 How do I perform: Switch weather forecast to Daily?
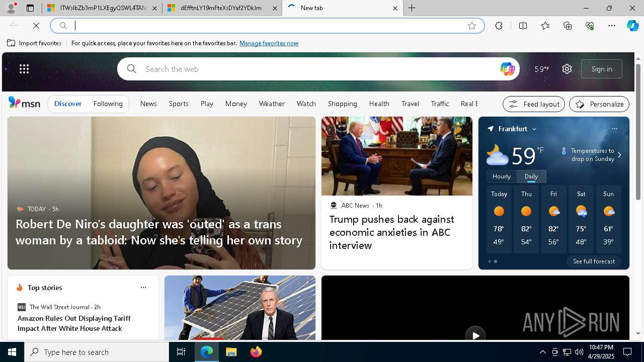tap(531, 176)
